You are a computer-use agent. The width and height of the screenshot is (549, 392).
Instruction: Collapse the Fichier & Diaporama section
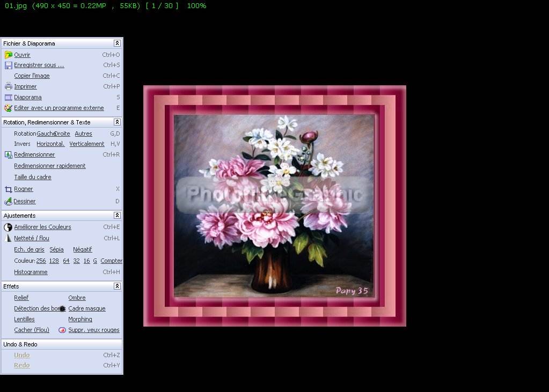point(117,43)
